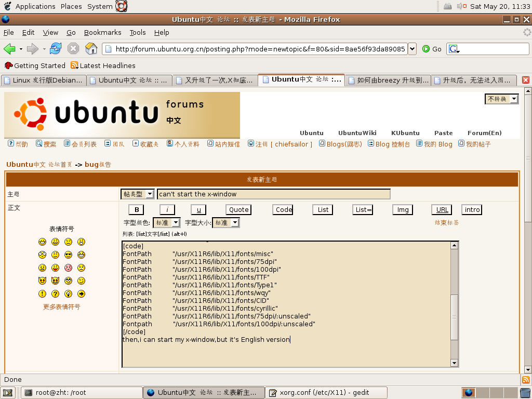The height and width of the screenshot is (399, 532).
Task: Open the Tools menu
Action: pos(137,33)
